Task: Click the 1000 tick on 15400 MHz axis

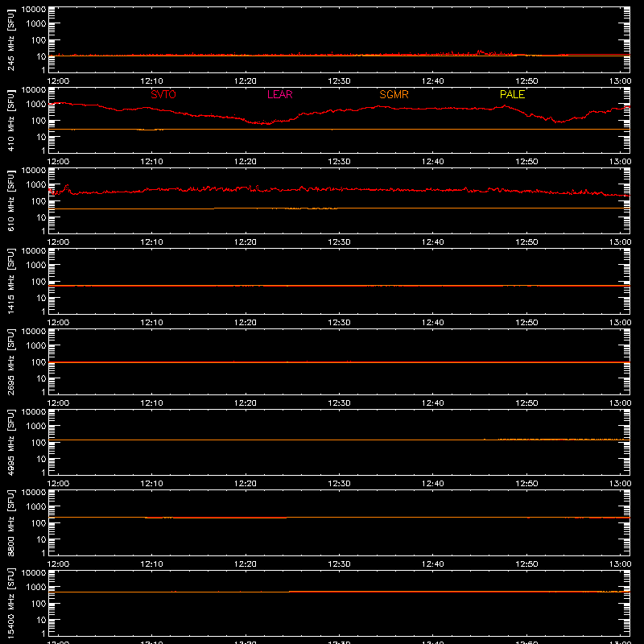Action: [36, 588]
